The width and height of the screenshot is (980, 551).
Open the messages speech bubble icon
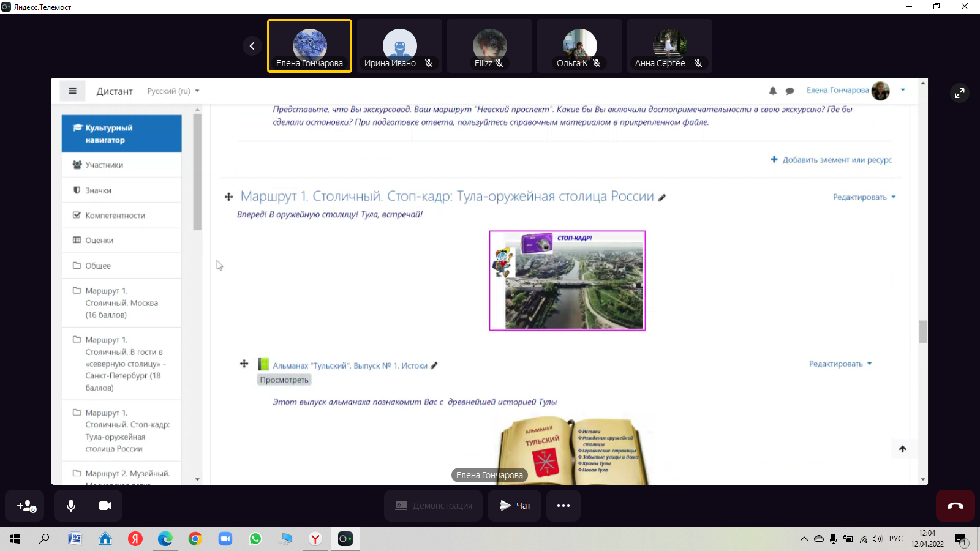click(x=790, y=91)
